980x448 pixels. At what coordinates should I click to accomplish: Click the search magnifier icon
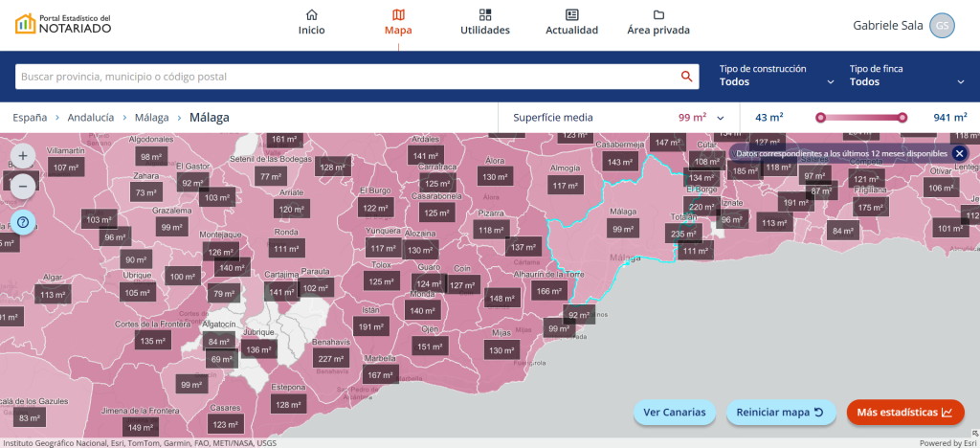[686, 77]
